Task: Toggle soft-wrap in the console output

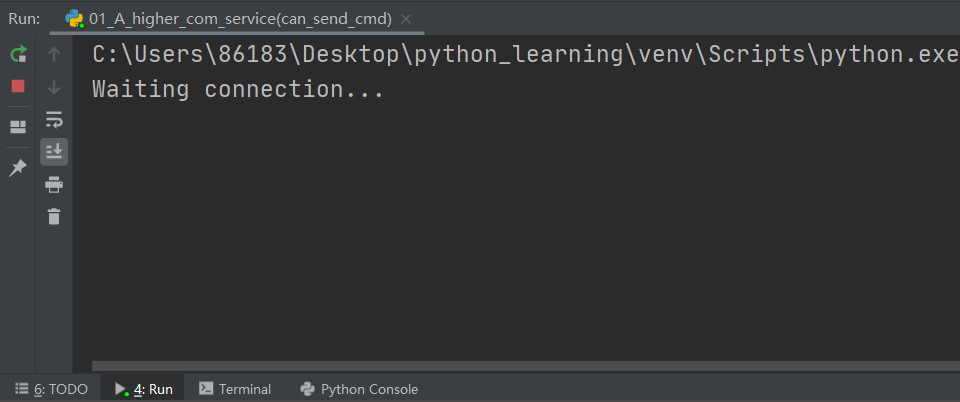Action: click(54, 119)
